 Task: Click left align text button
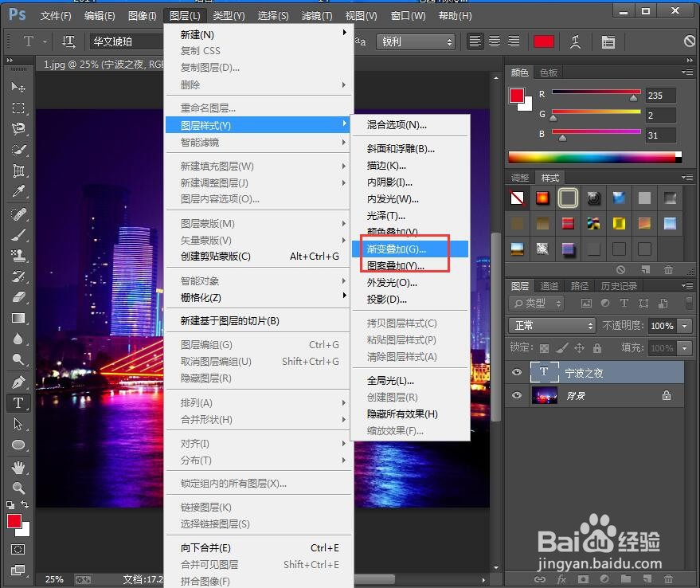pos(475,41)
